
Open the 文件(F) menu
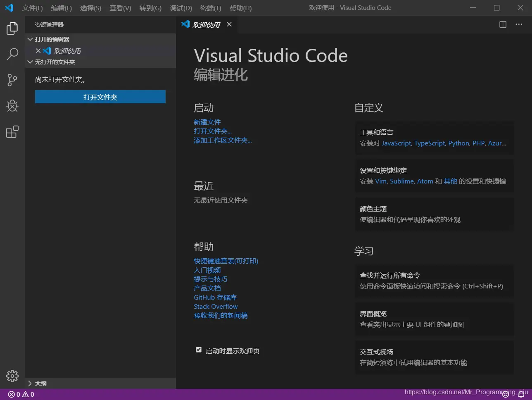point(33,8)
